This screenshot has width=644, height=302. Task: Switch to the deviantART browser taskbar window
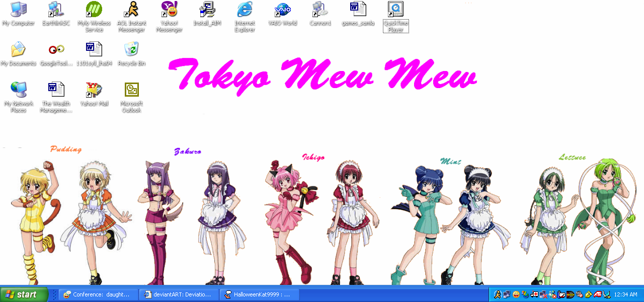pos(180,294)
